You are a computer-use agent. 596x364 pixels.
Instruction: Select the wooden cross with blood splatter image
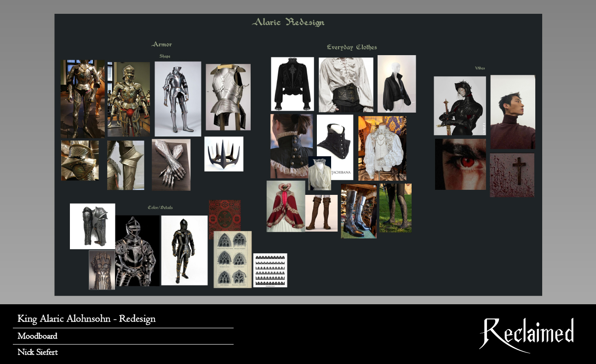[x=512, y=175]
